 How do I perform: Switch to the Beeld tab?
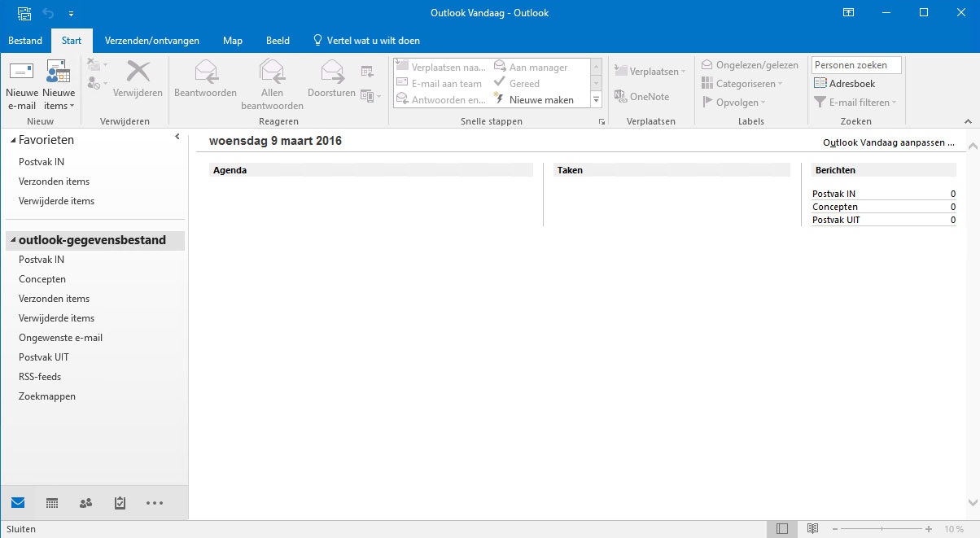coord(278,41)
